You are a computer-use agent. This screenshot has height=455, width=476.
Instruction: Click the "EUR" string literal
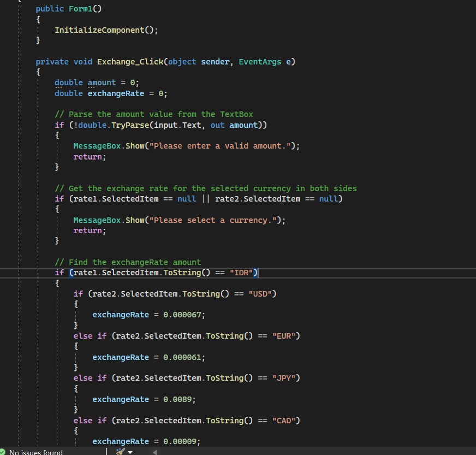(x=283, y=336)
